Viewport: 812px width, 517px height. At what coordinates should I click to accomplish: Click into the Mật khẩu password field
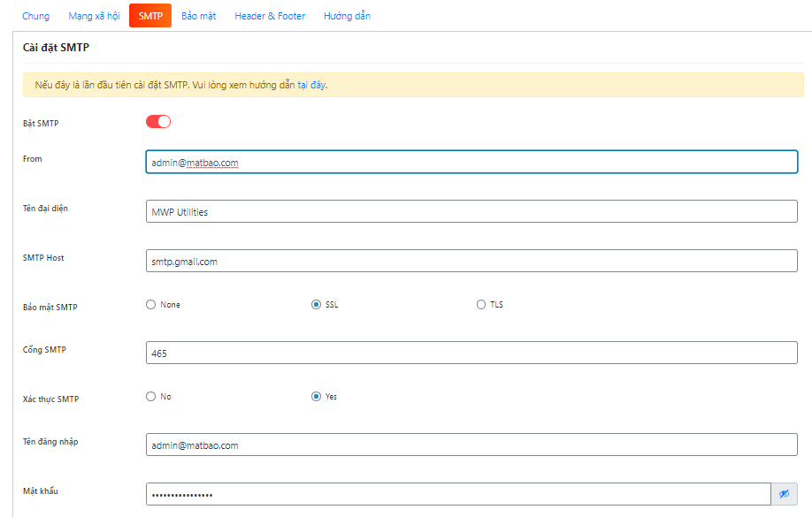click(x=457, y=494)
